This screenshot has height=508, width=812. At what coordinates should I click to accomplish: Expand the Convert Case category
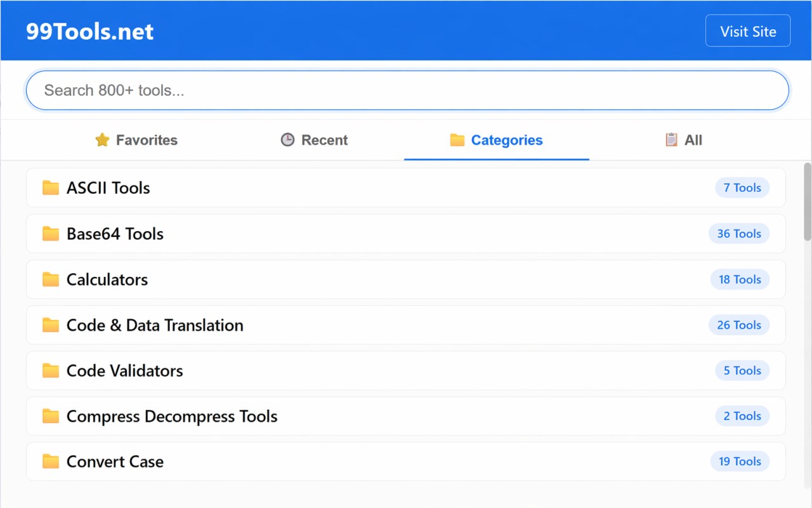click(406, 462)
